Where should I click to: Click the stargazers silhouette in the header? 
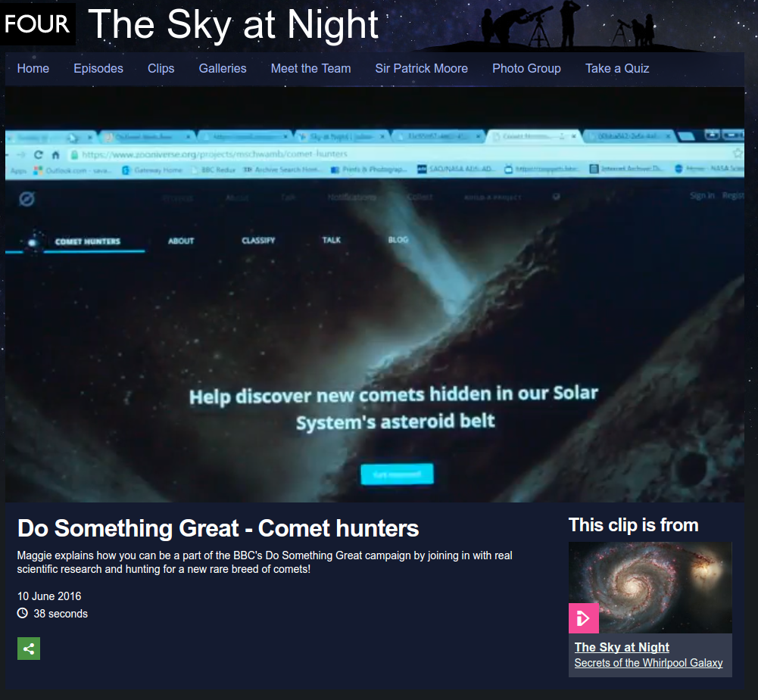pos(568,25)
